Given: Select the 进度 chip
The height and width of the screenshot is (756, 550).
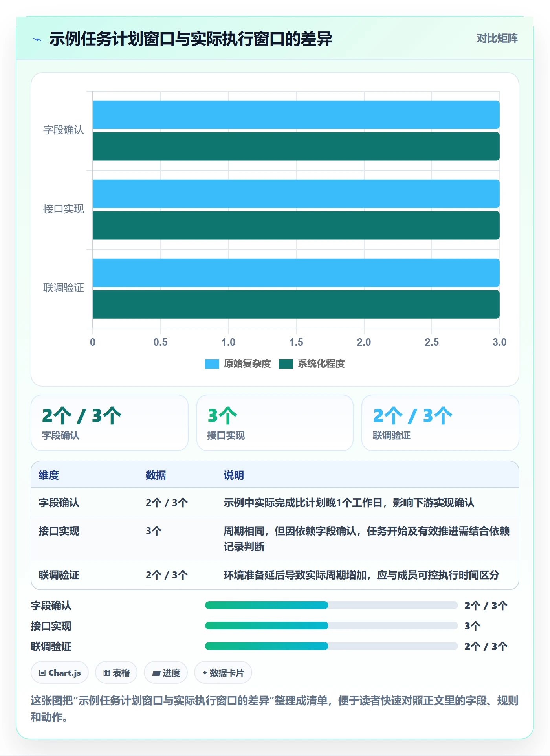Looking at the screenshot, I should (x=166, y=673).
